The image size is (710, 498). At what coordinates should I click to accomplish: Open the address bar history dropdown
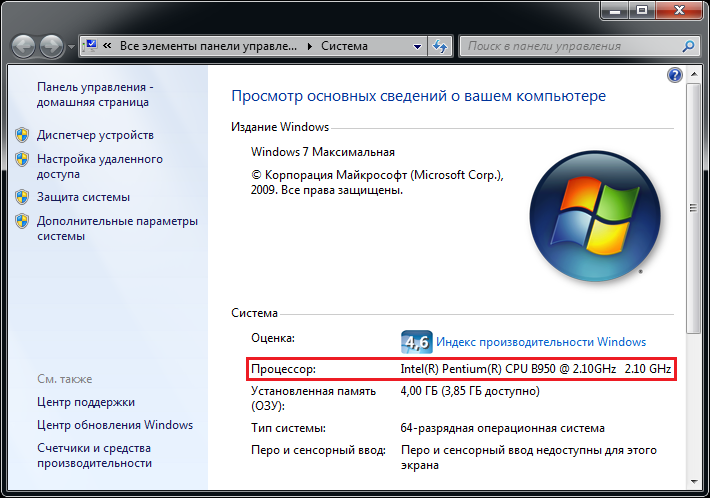[x=417, y=46]
